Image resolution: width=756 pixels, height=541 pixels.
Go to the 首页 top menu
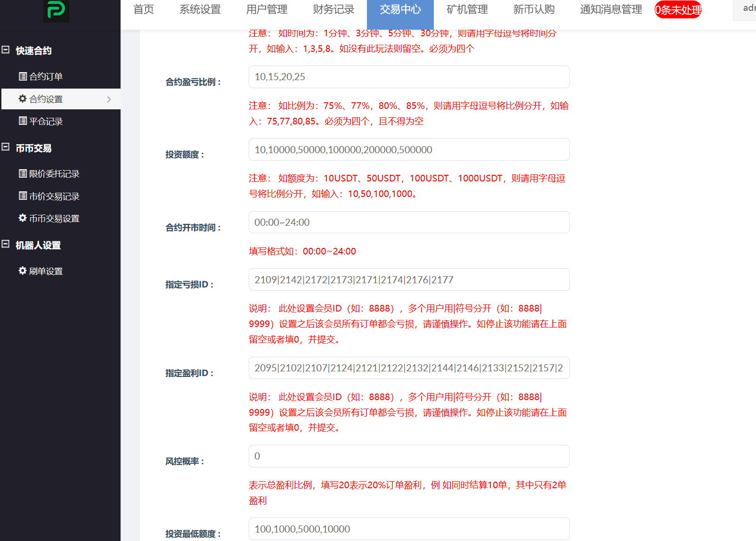pos(144,9)
